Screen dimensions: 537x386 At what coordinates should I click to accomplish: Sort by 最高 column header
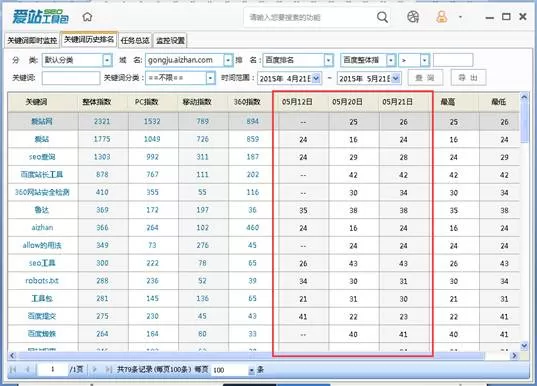[x=448, y=102]
